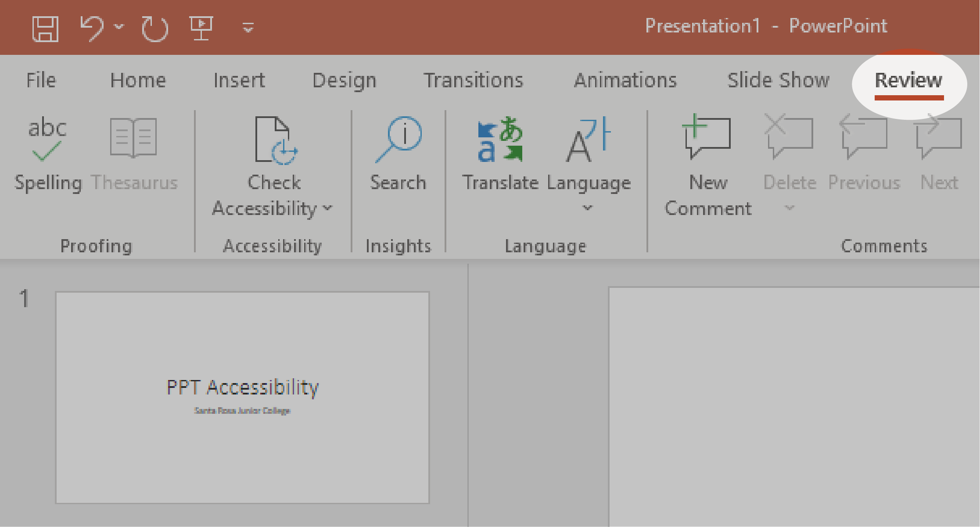Click the Undo arrow icon
Image resolution: width=980 pixels, height=527 pixels.
click(92, 28)
